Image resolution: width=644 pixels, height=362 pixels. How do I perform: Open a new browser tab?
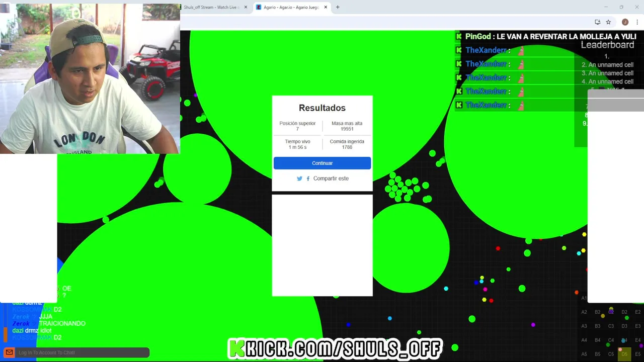tap(338, 7)
